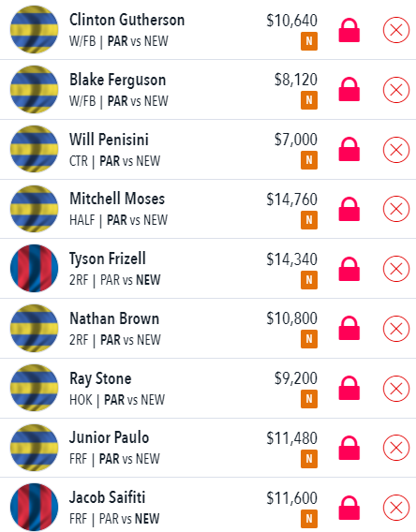
Task: Remove Mitchell Moses from the team
Action: [396, 209]
